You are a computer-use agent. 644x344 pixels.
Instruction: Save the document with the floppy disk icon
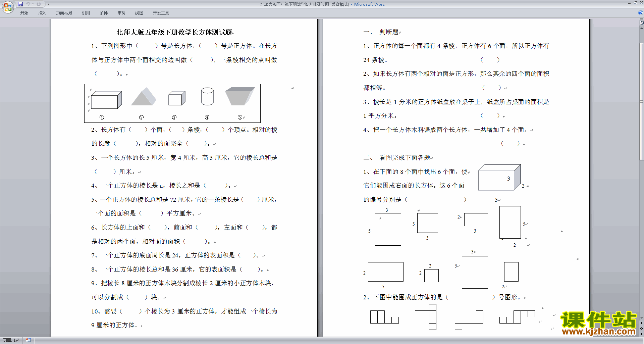pyautogui.click(x=20, y=4)
